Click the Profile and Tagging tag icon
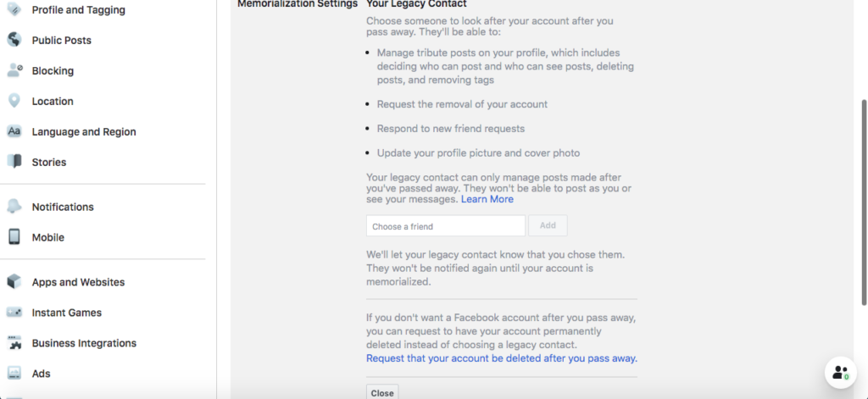This screenshot has width=868, height=399. (x=14, y=9)
